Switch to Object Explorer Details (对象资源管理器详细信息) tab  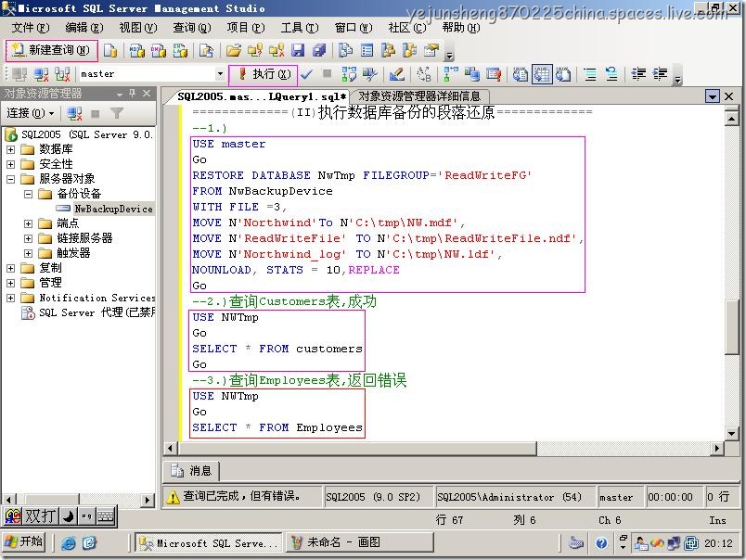(419, 96)
